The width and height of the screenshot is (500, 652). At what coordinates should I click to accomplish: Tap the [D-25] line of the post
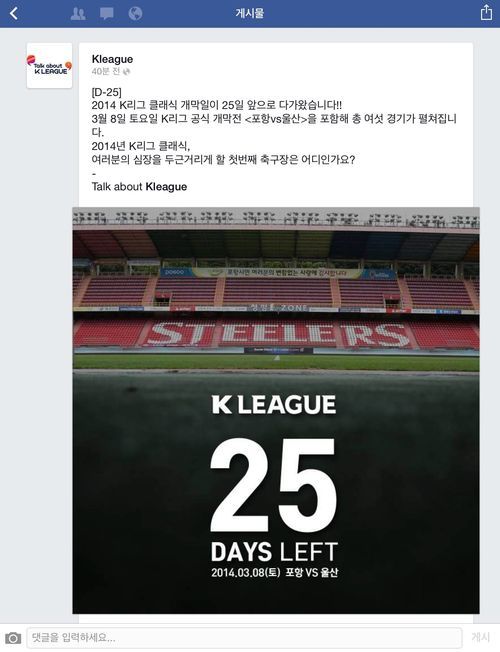click(x=106, y=92)
